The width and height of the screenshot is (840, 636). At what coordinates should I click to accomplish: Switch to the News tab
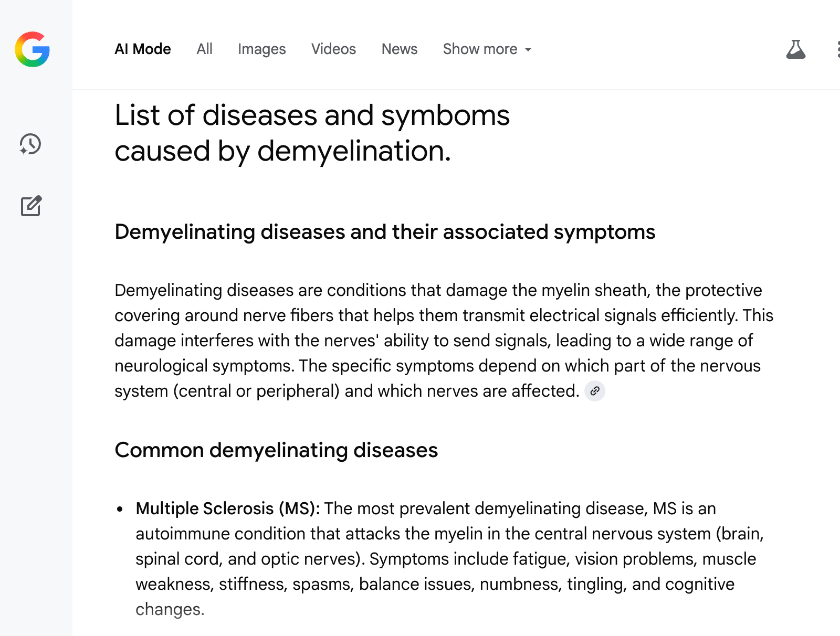[x=399, y=49]
